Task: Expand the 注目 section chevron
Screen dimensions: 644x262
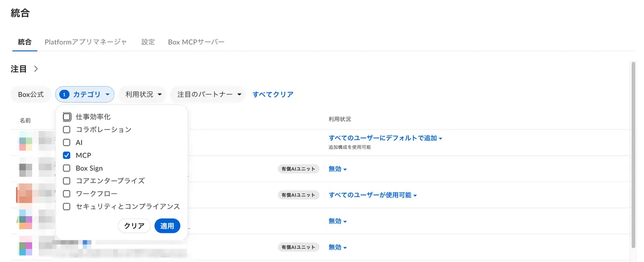Action: point(36,69)
